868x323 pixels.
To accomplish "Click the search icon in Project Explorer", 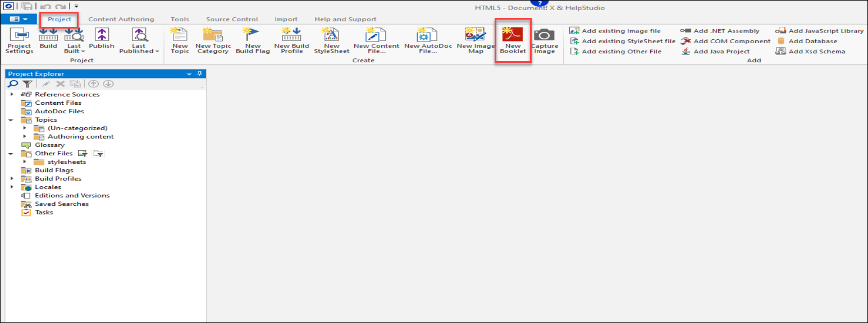I will (x=13, y=84).
